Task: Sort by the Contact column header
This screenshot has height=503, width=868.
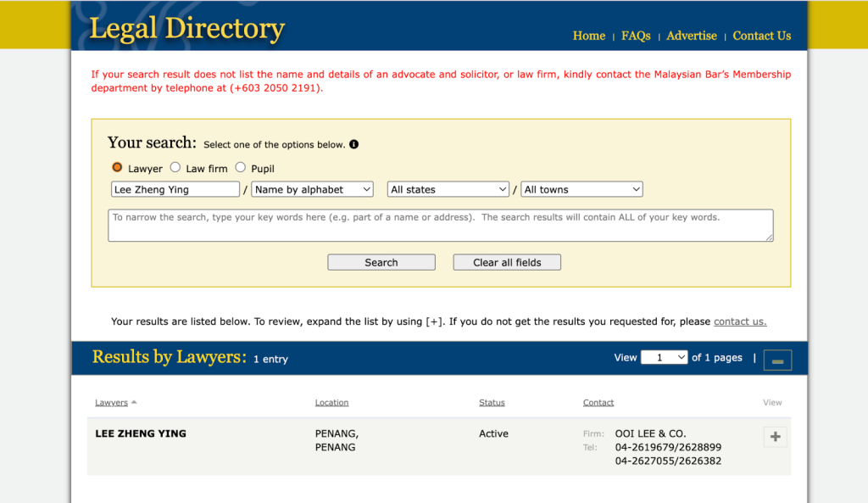Action: tap(598, 402)
